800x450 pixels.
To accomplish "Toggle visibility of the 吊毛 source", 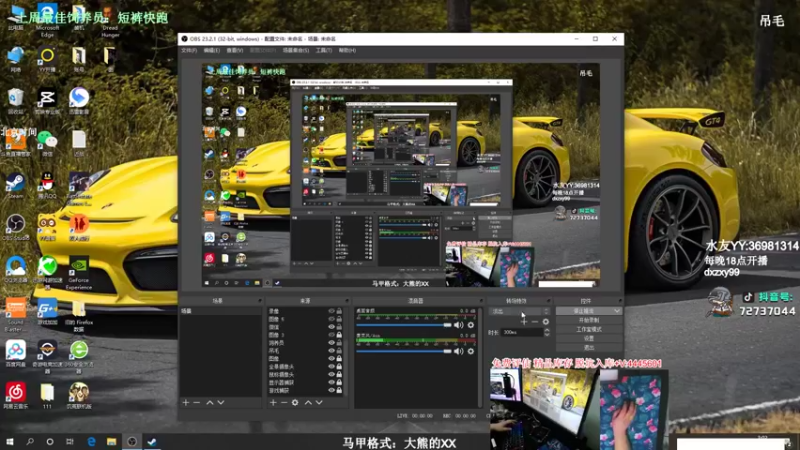I will pos(332,351).
